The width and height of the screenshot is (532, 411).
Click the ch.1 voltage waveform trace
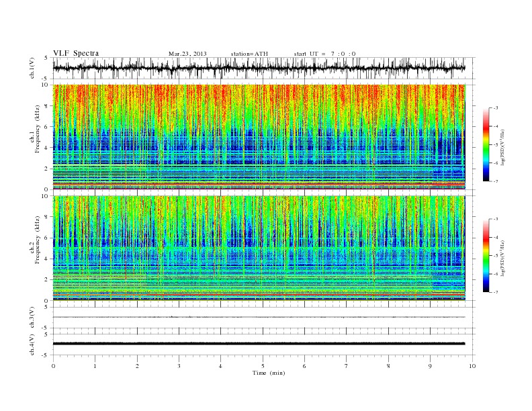259,68
